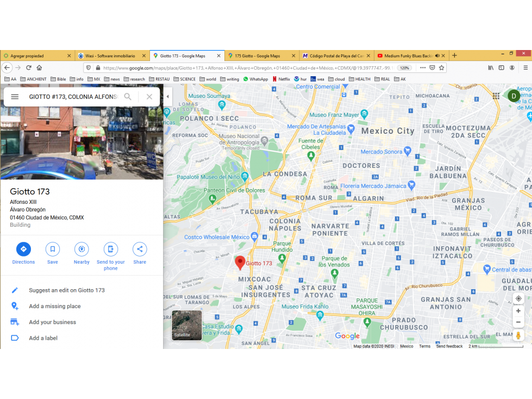Image resolution: width=532 pixels, height=399 pixels.
Task: Suggest an edit on Giotto 173
Action: pos(66,290)
